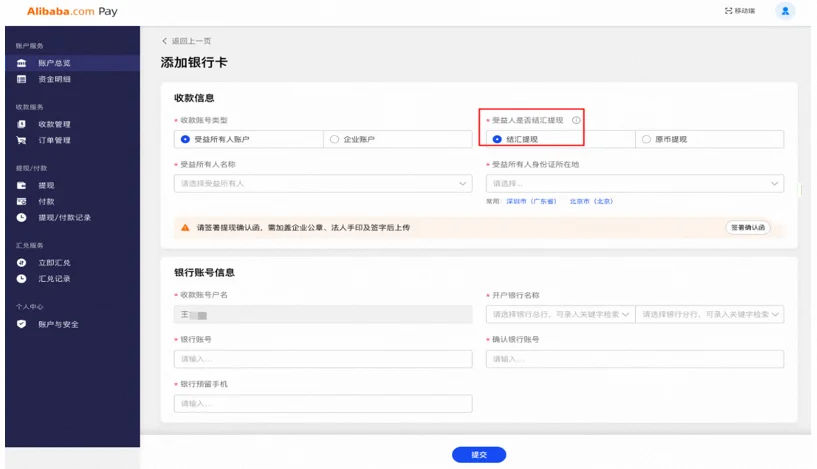Click the info icon beside 受益人是否结汇提现
The height and width of the screenshot is (469, 817).
[x=576, y=120]
